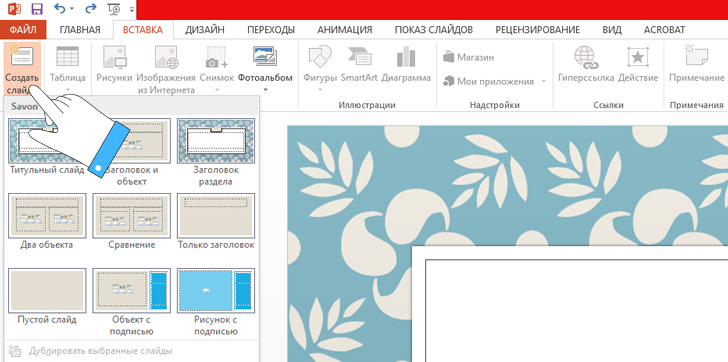Open the АНИМАЦИЯ tab
Viewport: 728px width, 362px height.
tap(344, 30)
